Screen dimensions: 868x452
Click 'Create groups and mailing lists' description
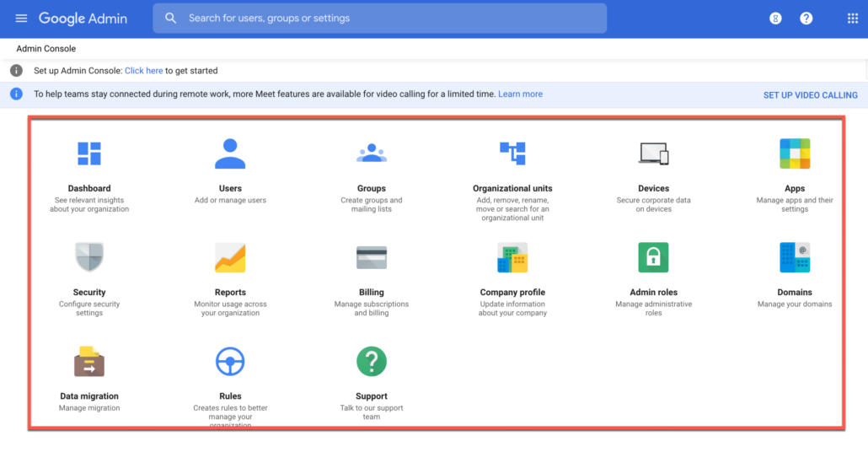[372, 205]
